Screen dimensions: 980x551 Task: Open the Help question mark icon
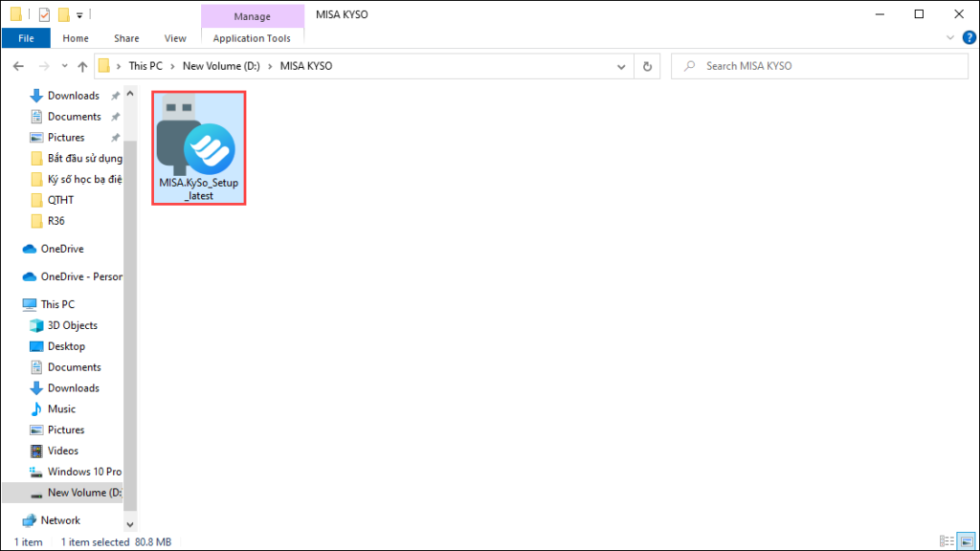pos(969,37)
